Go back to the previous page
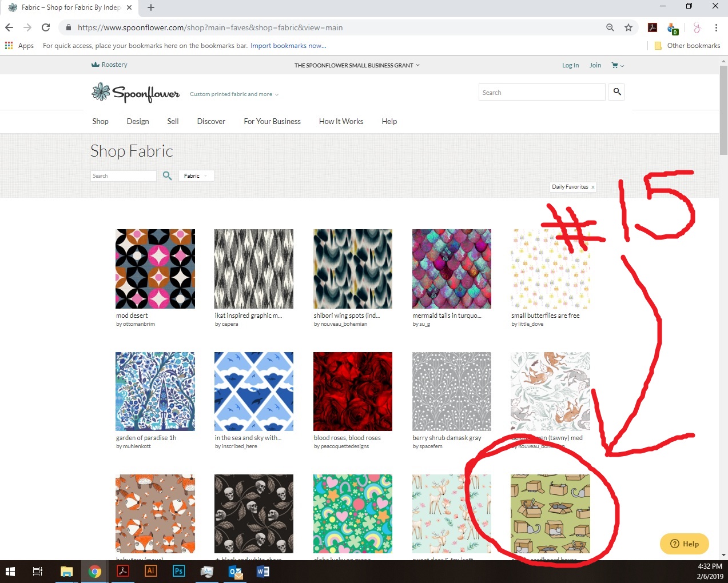 pos(9,27)
